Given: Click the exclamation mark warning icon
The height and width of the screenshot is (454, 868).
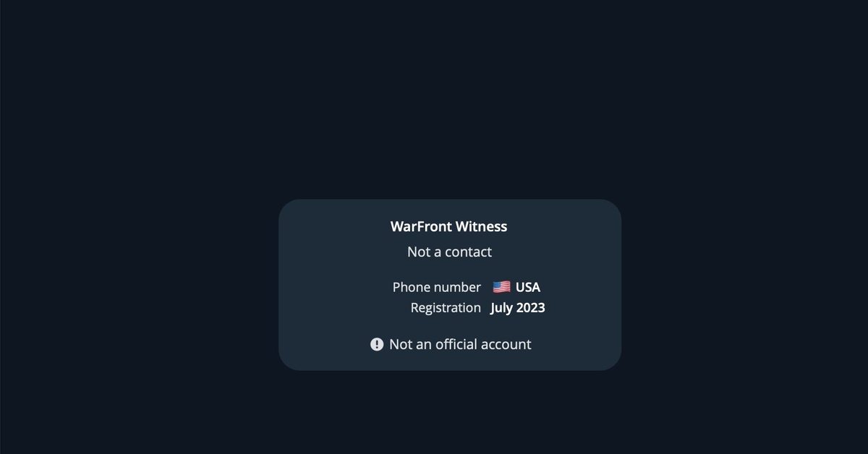Looking at the screenshot, I should coord(377,344).
